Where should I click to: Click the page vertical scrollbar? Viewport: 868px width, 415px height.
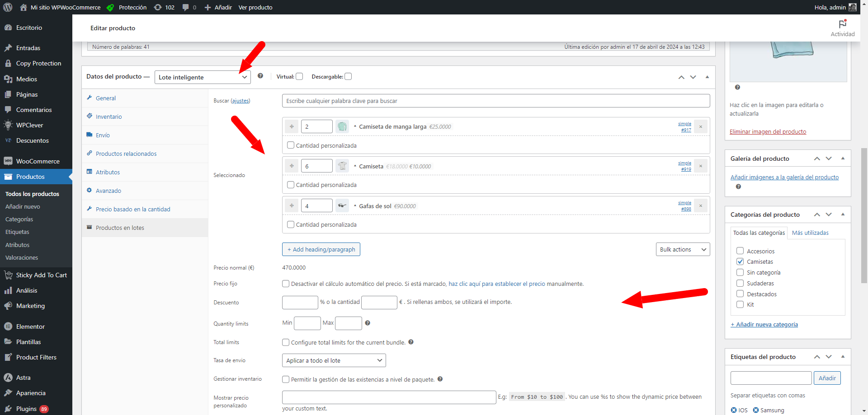864,215
